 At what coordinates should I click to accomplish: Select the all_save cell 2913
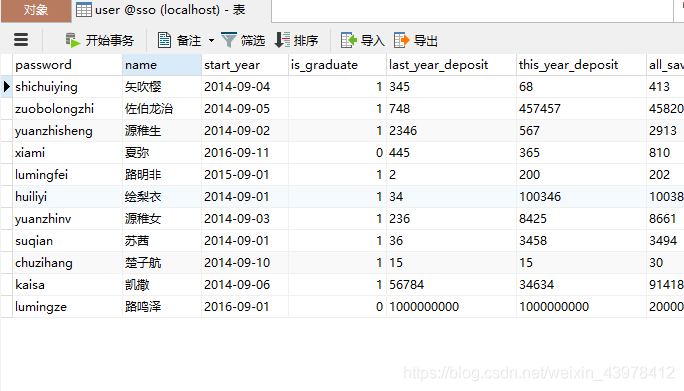[x=665, y=131]
